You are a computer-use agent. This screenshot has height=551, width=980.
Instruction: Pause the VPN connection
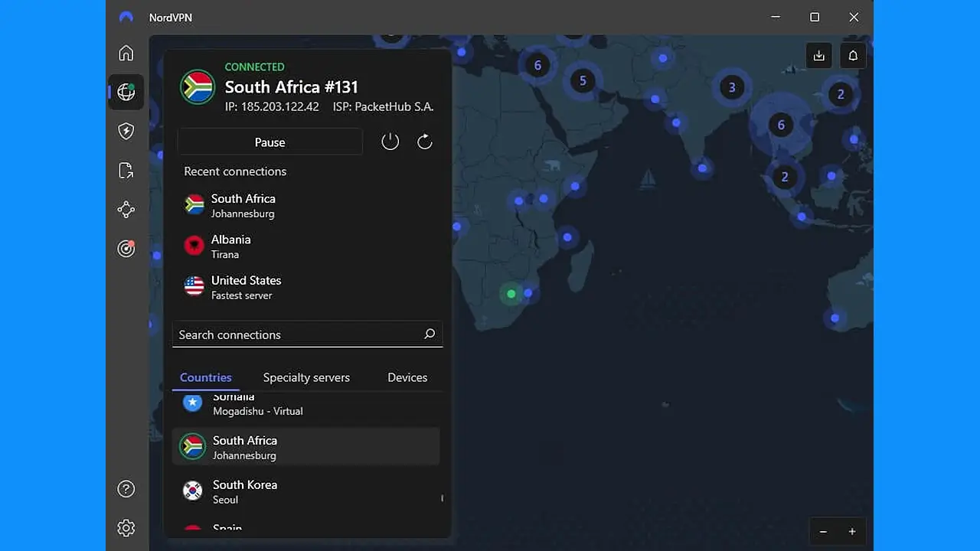(269, 142)
